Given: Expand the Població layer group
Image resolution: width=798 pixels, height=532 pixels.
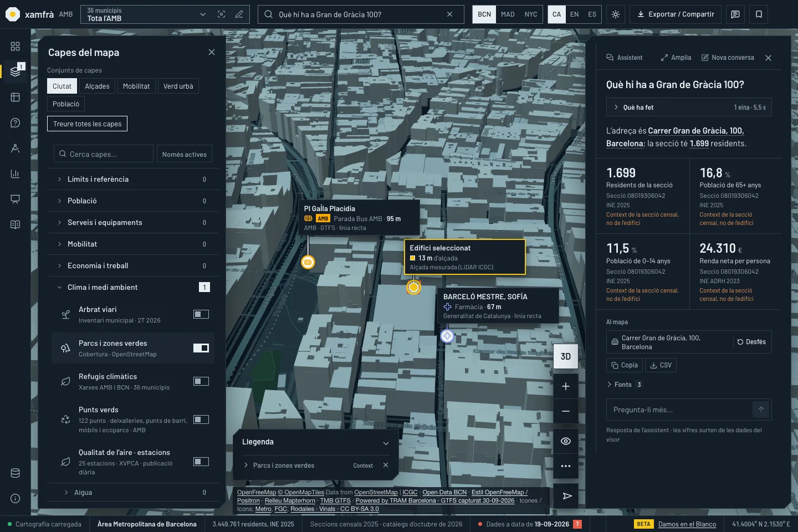Looking at the screenshot, I should tap(133, 201).
